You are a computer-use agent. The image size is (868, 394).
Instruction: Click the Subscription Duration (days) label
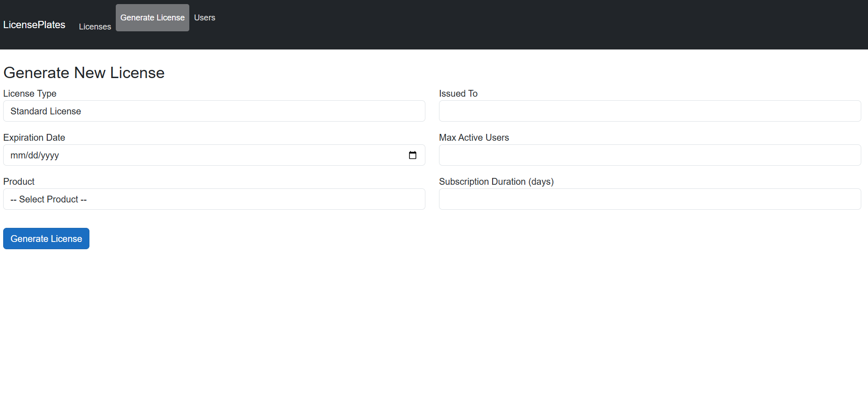496,182
